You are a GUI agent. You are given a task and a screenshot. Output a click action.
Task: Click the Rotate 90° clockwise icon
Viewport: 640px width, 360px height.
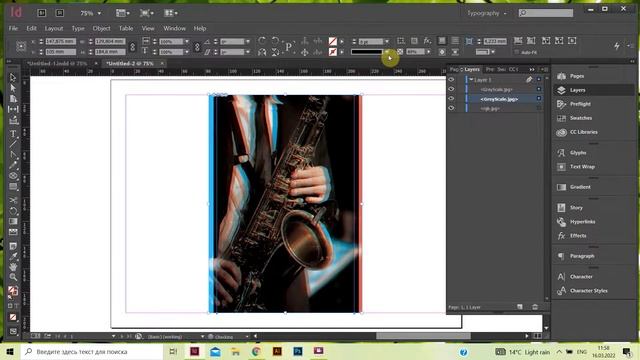click(262, 41)
